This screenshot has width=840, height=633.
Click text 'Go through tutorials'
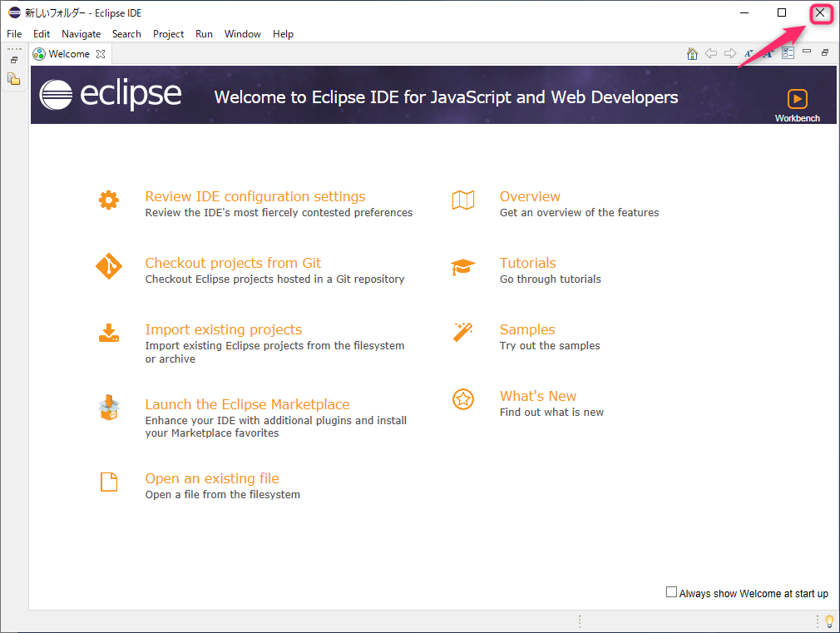[551, 279]
